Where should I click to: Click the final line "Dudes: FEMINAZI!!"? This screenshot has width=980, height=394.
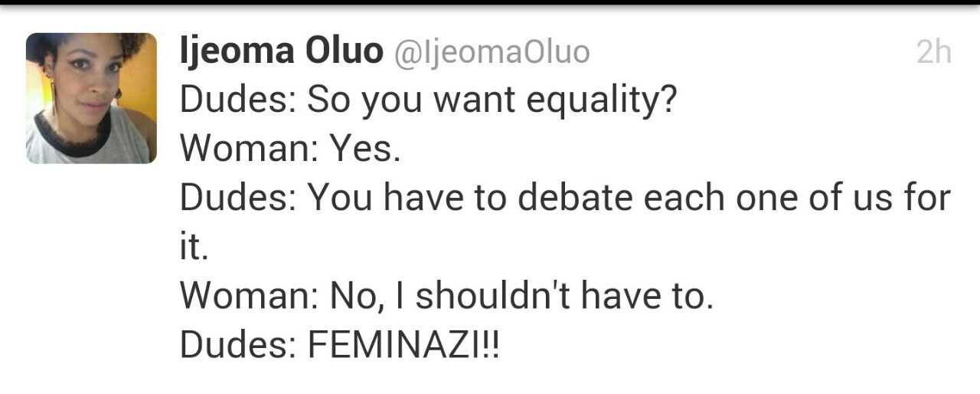(339, 346)
